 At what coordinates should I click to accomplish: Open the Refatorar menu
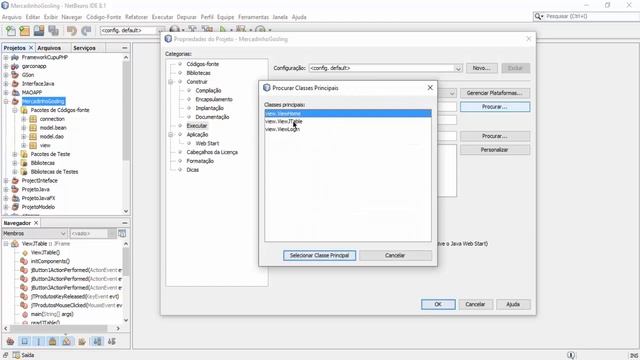click(x=136, y=17)
